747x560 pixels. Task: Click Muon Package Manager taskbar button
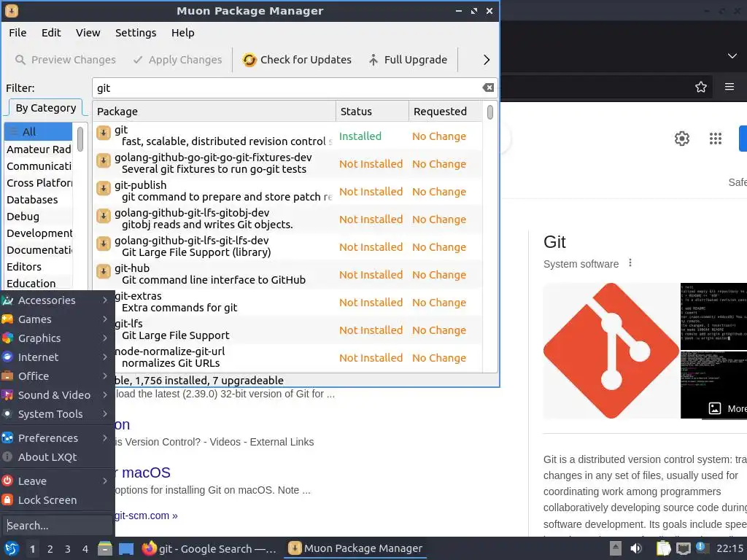pos(356,548)
